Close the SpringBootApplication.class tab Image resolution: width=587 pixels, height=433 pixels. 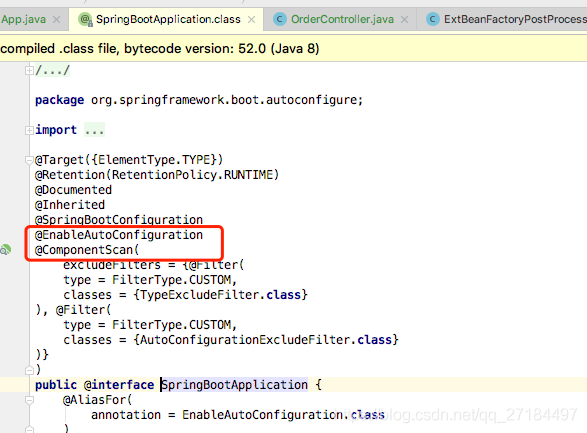pos(252,19)
